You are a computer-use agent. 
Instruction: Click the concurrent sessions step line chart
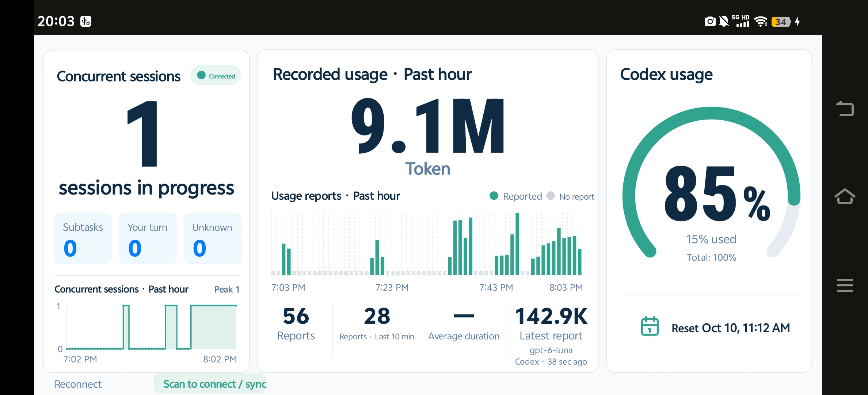click(152, 327)
